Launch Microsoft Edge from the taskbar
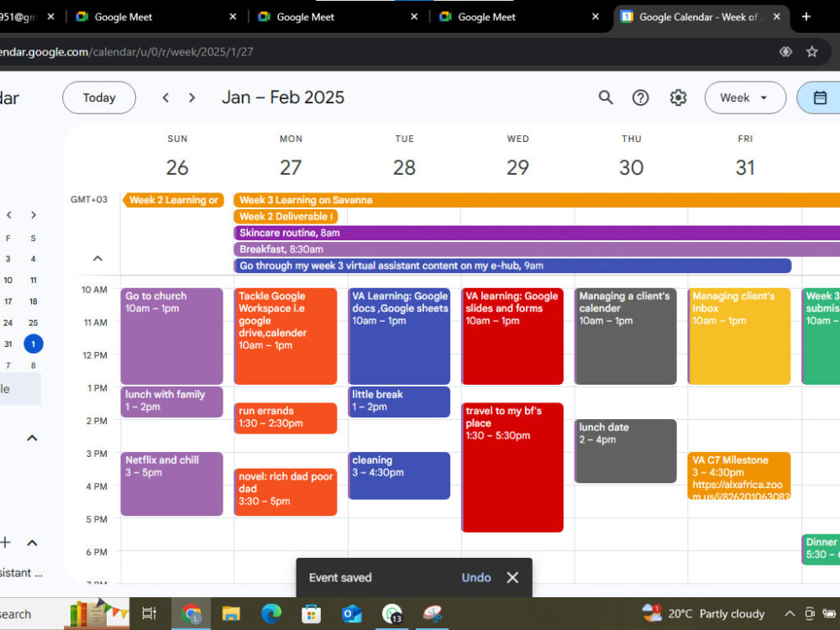Image resolution: width=840 pixels, height=630 pixels. (271, 614)
